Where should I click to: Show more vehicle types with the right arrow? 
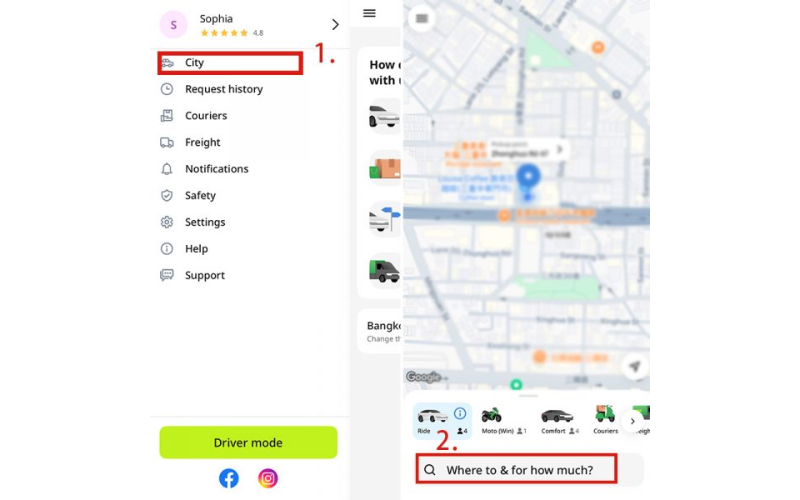(633, 421)
